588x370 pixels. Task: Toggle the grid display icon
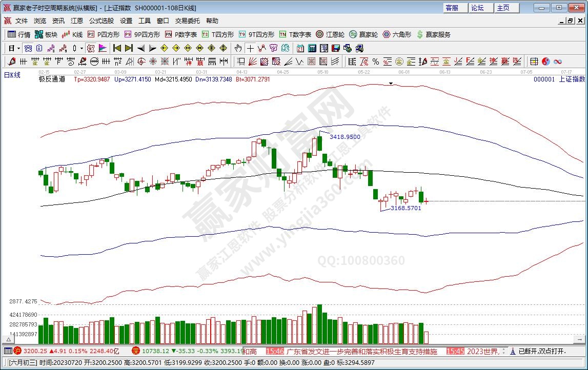click(534, 61)
